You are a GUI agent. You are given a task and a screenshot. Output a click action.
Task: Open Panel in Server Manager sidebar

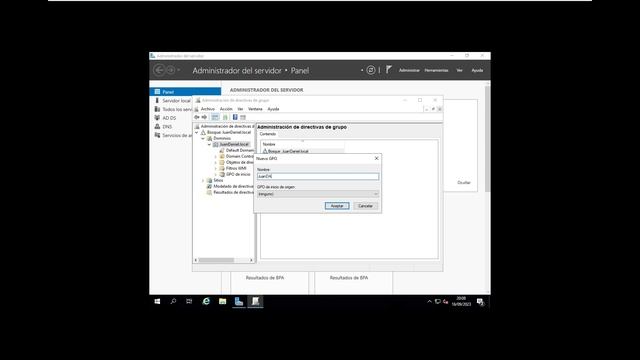click(x=185, y=92)
